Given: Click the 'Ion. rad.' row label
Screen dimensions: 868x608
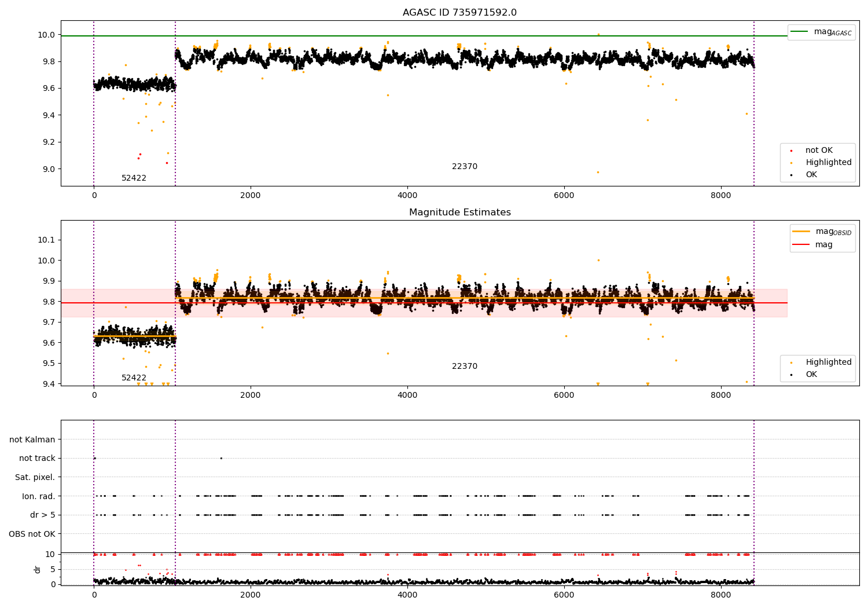Looking at the screenshot, I should tap(39, 496).
